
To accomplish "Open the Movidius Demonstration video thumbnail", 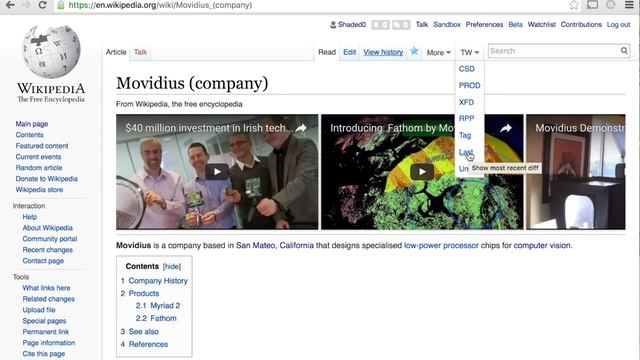I will coord(576,172).
